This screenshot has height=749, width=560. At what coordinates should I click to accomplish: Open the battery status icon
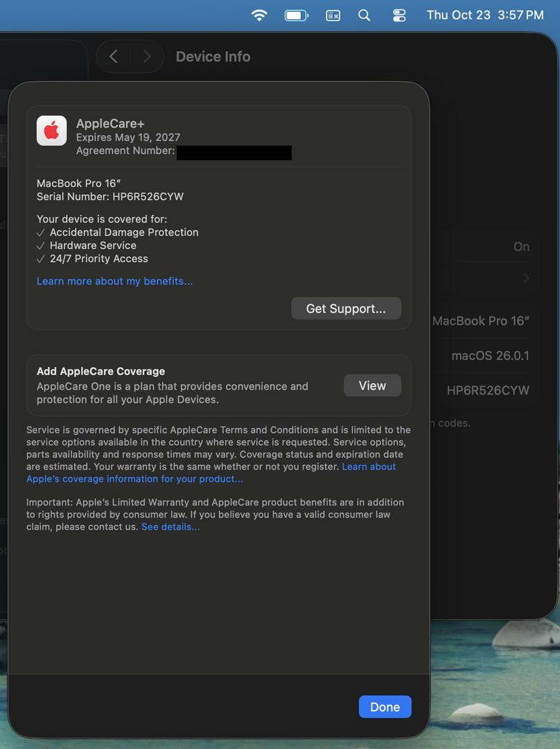click(297, 15)
